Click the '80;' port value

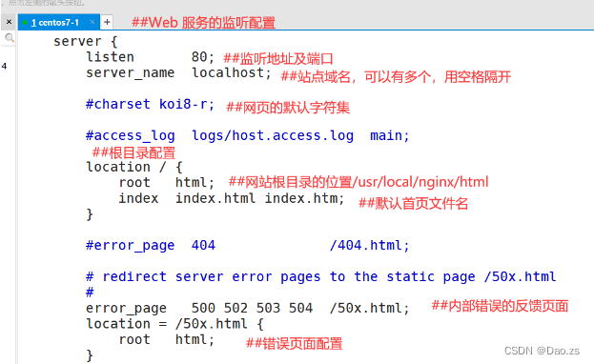(203, 57)
